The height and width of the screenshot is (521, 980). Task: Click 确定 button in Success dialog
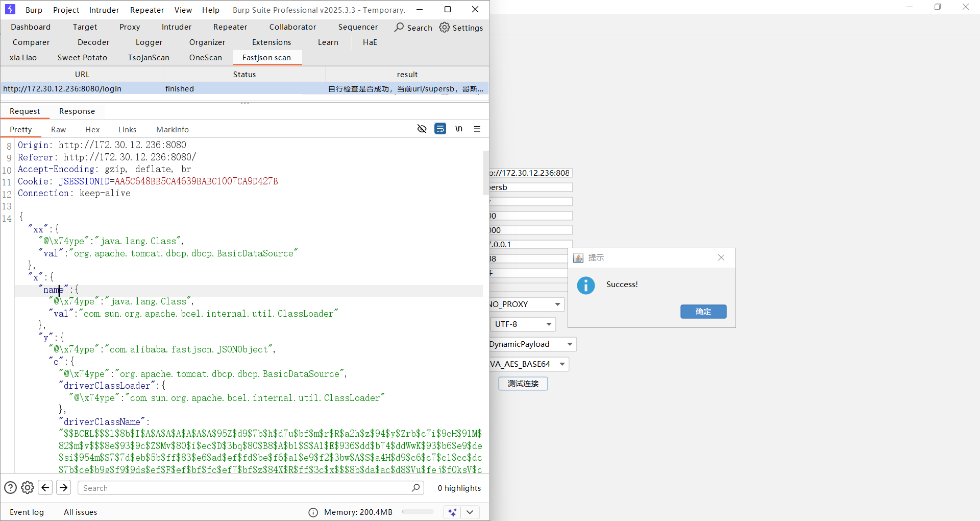pyautogui.click(x=703, y=312)
